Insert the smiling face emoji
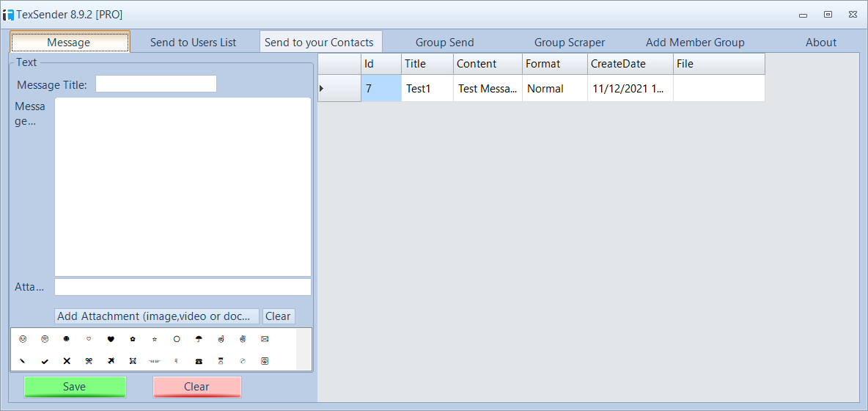Screen dimensions: 868x411 (23, 338)
